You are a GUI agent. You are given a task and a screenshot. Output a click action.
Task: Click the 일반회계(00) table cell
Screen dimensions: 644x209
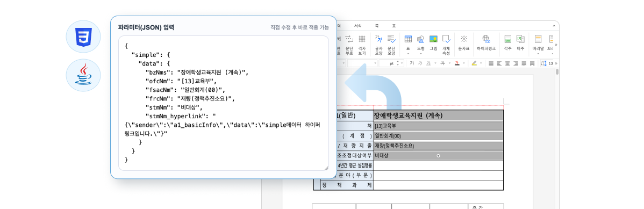point(438,136)
